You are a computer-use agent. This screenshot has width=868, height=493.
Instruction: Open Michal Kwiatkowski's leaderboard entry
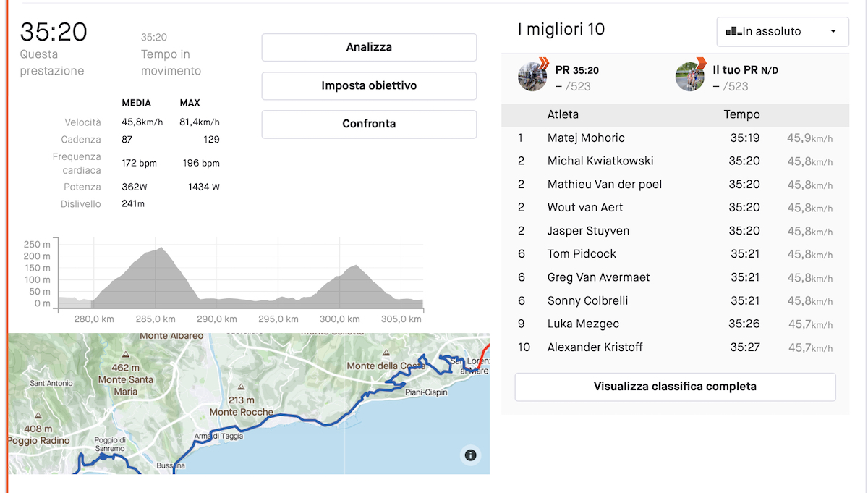(675, 161)
